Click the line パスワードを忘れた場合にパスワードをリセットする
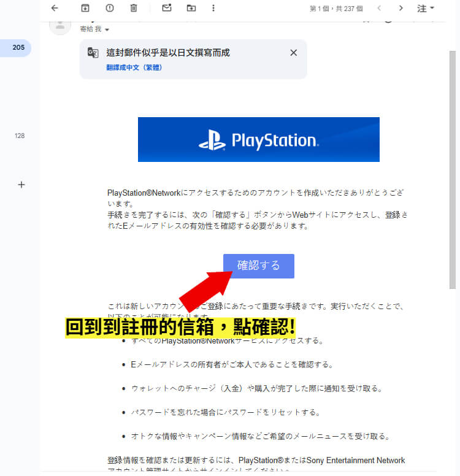The image size is (460, 476). pos(226,412)
